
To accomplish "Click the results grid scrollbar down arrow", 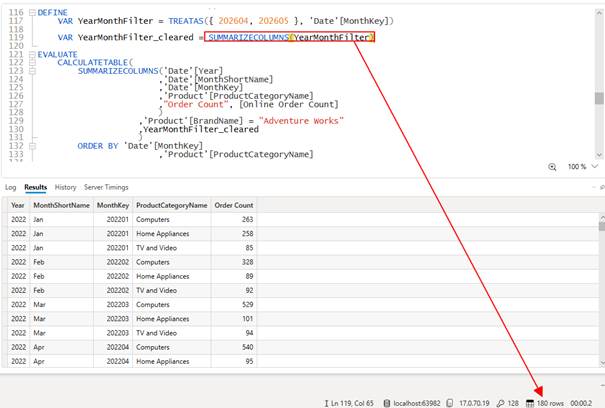I will 602,363.
